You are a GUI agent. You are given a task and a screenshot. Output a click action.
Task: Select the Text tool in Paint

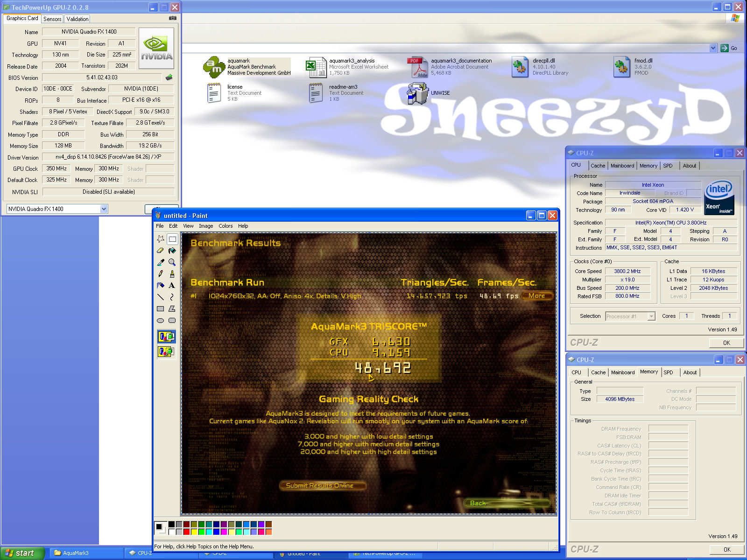[172, 285]
